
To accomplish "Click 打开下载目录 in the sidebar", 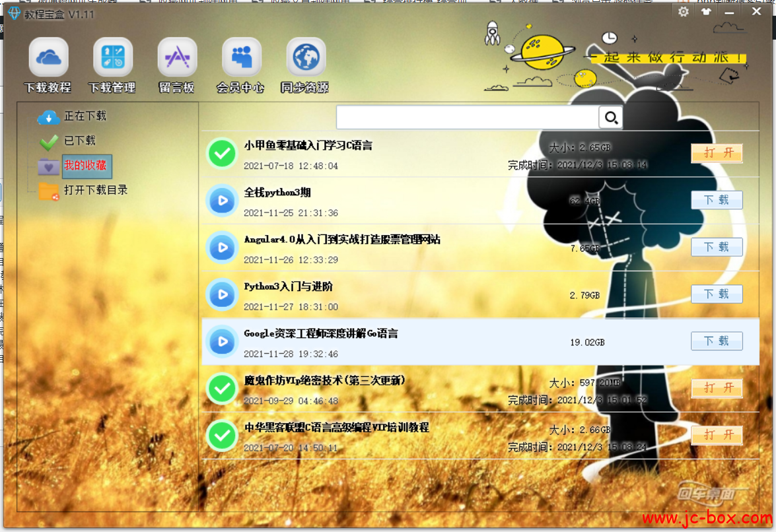I will 95,190.
